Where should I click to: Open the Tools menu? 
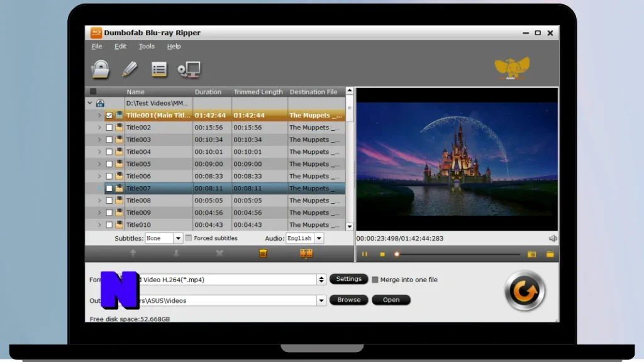pyautogui.click(x=147, y=47)
